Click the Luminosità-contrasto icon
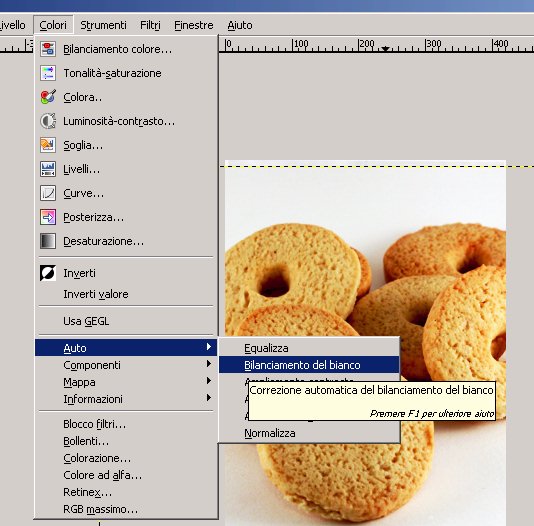The height and width of the screenshot is (526, 534). pyautogui.click(x=48, y=121)
